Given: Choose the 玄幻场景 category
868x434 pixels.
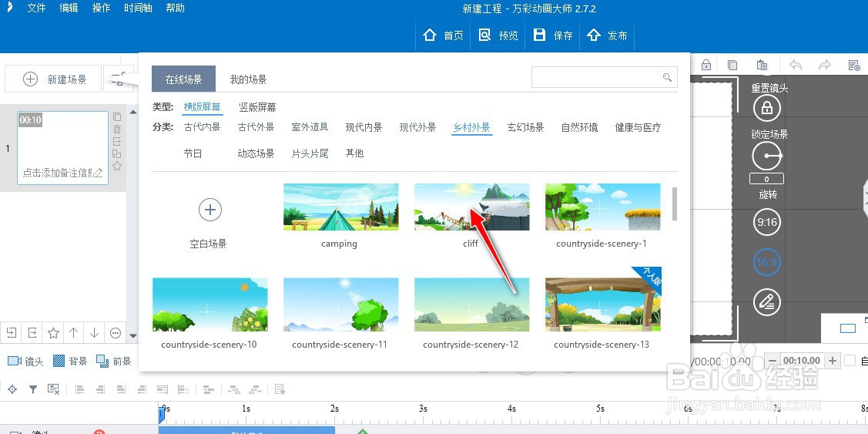Looking at the screenshot, I should click(525, 127).
